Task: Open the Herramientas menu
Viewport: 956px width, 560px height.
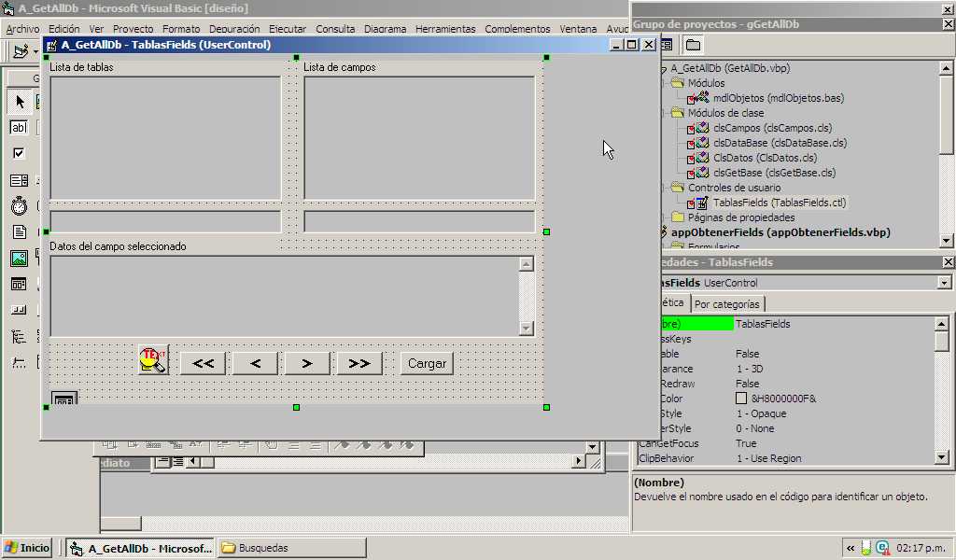Action: [445, 29]
